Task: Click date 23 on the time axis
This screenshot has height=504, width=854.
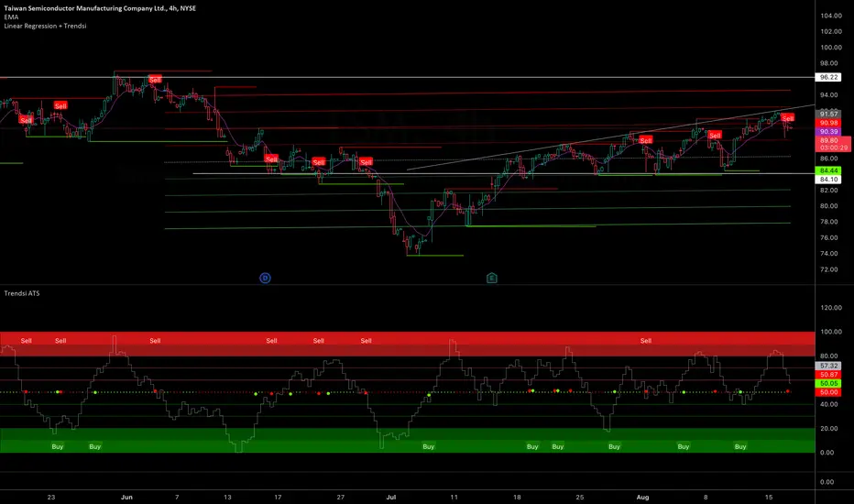Action: (51, 497)
